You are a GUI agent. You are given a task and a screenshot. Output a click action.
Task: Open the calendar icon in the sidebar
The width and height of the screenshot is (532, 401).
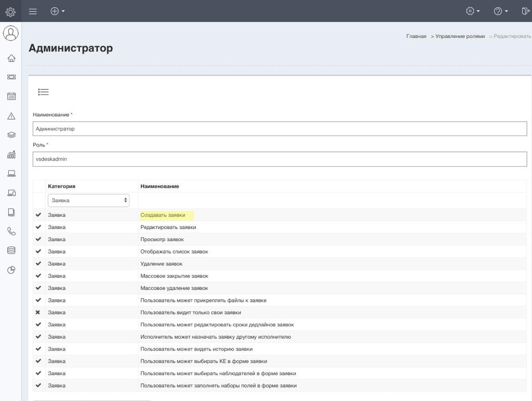pyautogui.click(x=11, y=96)
